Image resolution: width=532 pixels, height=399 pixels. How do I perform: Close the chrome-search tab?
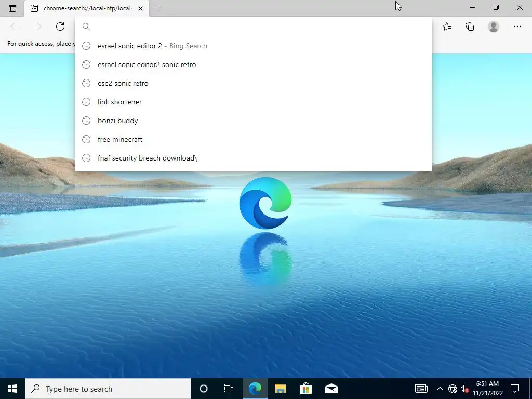pos(140,8)
